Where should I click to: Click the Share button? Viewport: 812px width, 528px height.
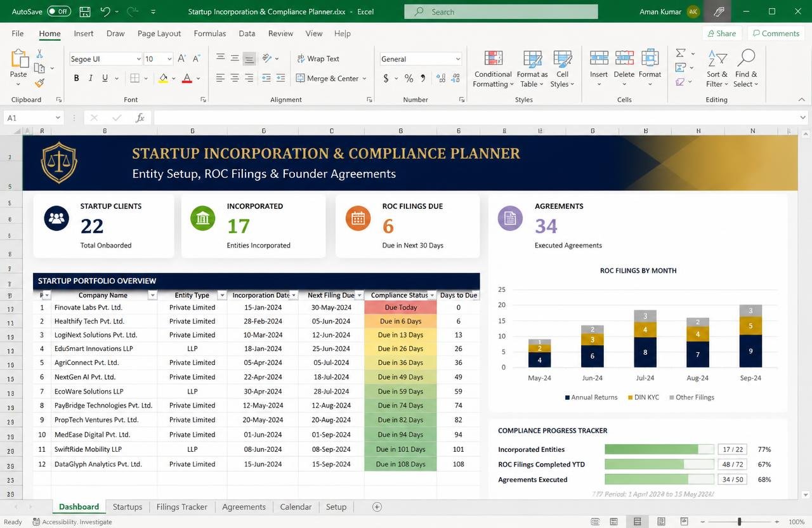coord(721,34)
